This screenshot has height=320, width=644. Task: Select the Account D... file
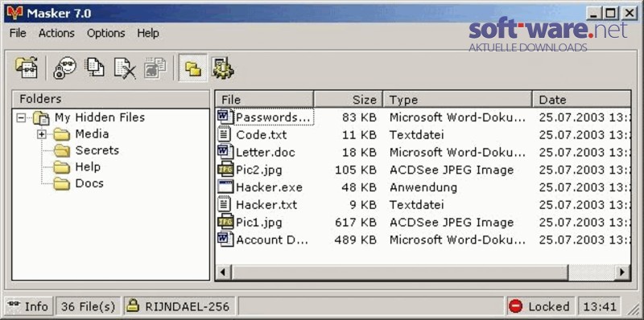pyautogui.click(x=423, y=240)
